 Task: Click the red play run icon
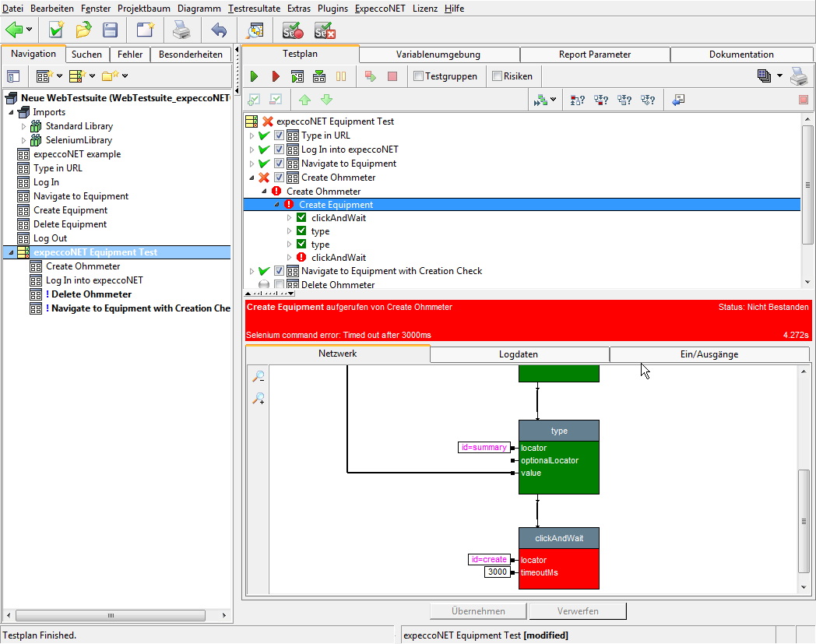276,76
